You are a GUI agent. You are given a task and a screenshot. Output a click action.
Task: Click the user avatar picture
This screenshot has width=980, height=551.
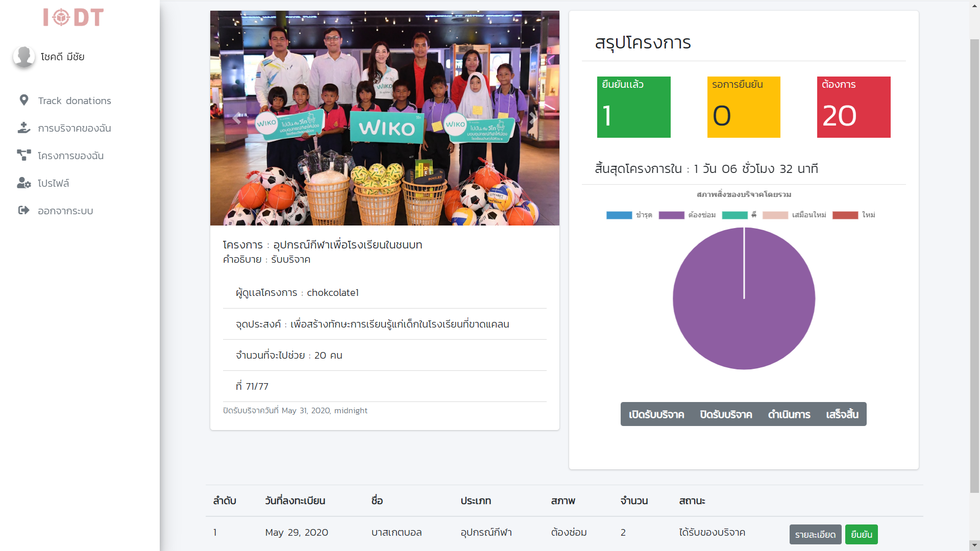click(23, 56)
